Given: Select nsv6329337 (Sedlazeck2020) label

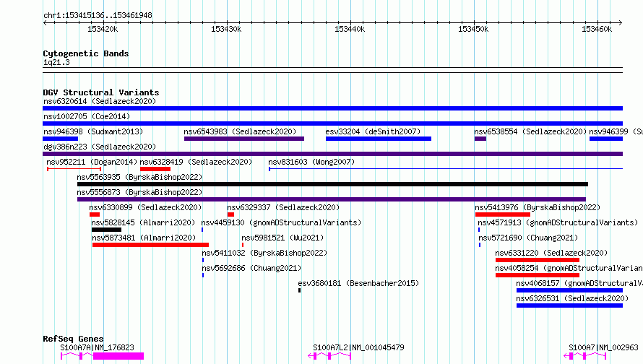Looking at the screenshot, I should click(x=283, y=207).
